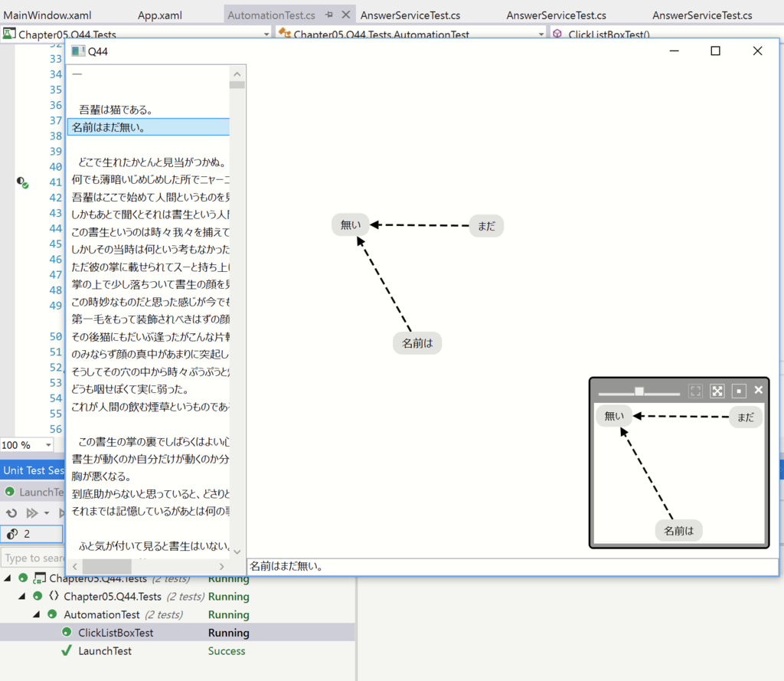The width and height of the screenshot is (784, 681).
Task: Select the sentence 胸が悪くなる。
Action: coord(149,476)
